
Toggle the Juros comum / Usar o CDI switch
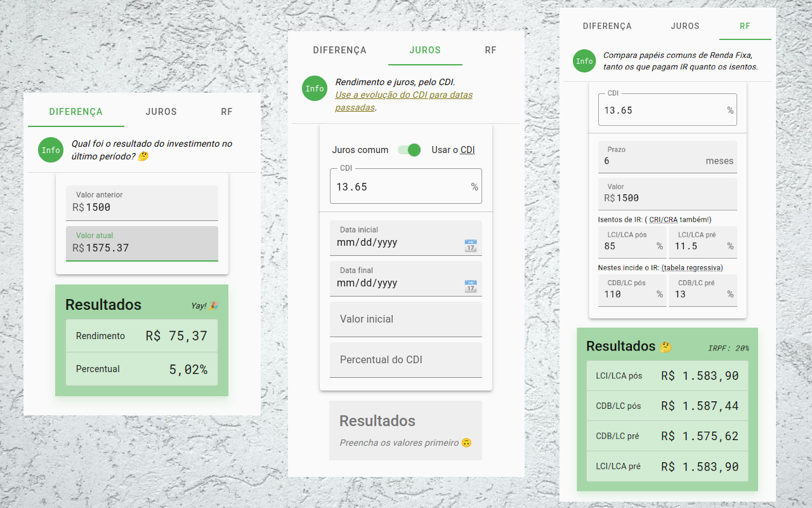(x=409, y=150)
